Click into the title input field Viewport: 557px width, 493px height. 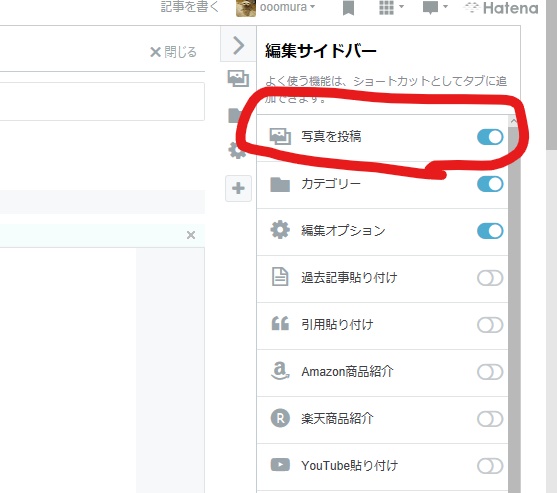[x=102, y=102]
